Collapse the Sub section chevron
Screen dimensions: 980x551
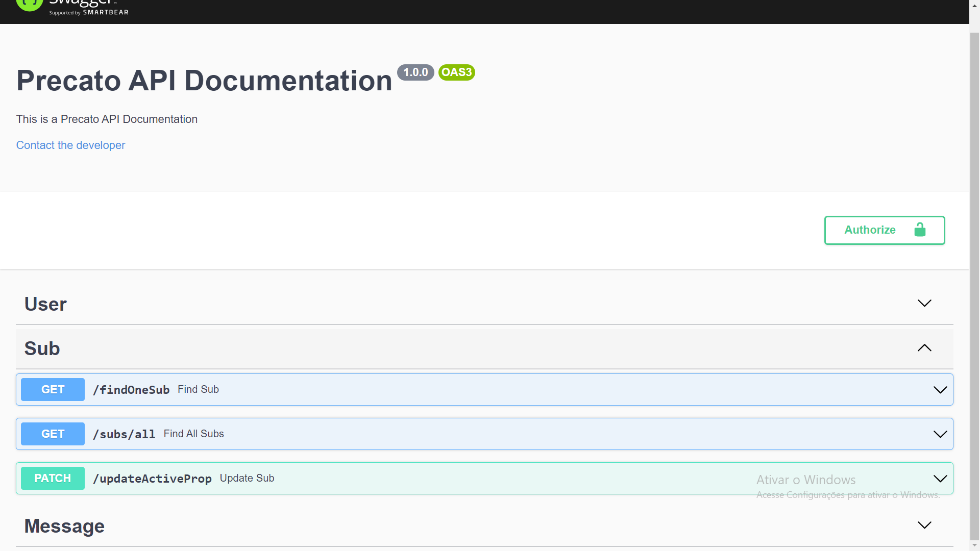924,348
